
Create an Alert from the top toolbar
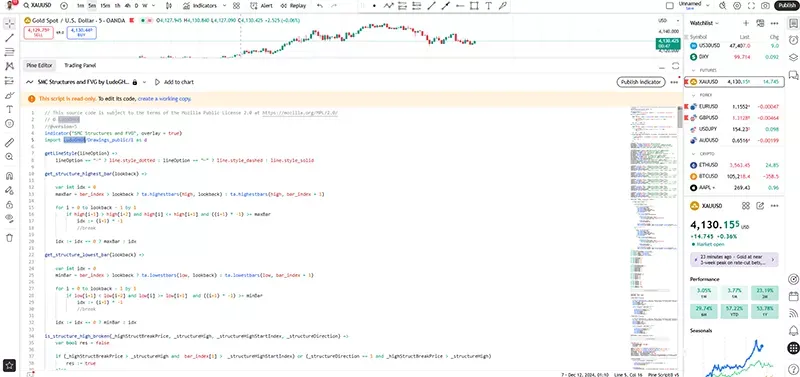[262, 6]
